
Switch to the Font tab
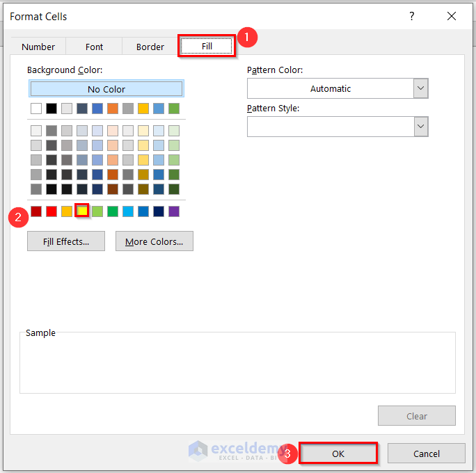coord(94,47)
